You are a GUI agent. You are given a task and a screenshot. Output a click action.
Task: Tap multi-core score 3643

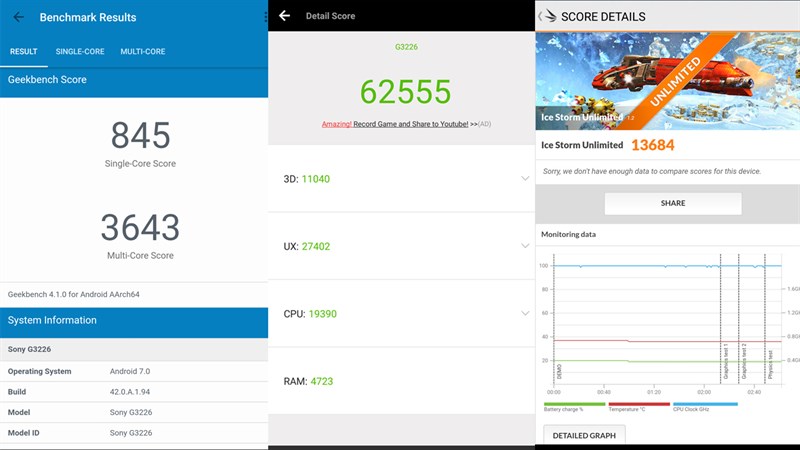(140, 227)
